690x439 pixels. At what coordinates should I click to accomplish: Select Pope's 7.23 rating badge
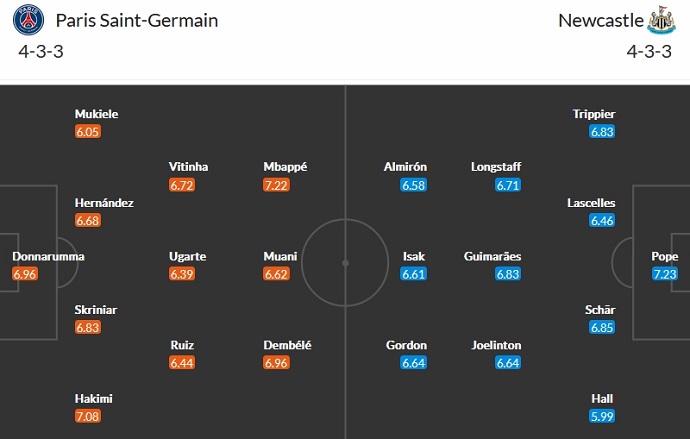[664, 274]
